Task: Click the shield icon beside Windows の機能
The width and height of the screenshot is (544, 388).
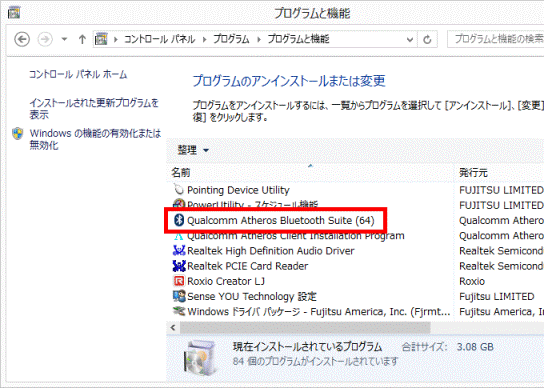Action: pos(17,134)
